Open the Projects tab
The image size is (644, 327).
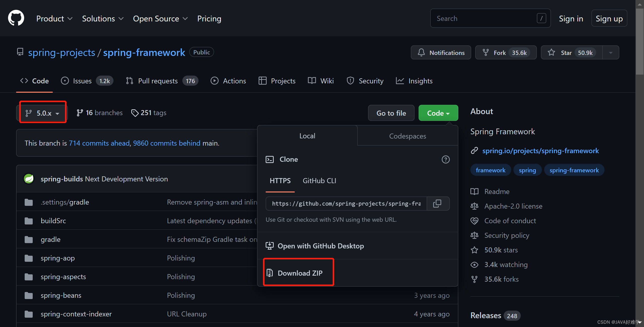(277, 81)
